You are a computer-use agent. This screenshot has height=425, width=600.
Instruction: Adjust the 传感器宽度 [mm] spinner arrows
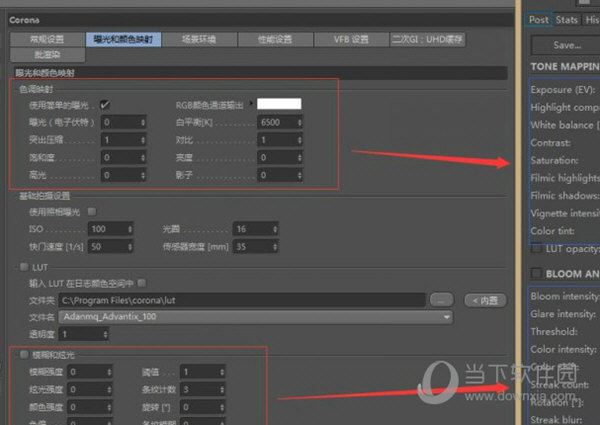pyautogui.click(x=275, y=247)
